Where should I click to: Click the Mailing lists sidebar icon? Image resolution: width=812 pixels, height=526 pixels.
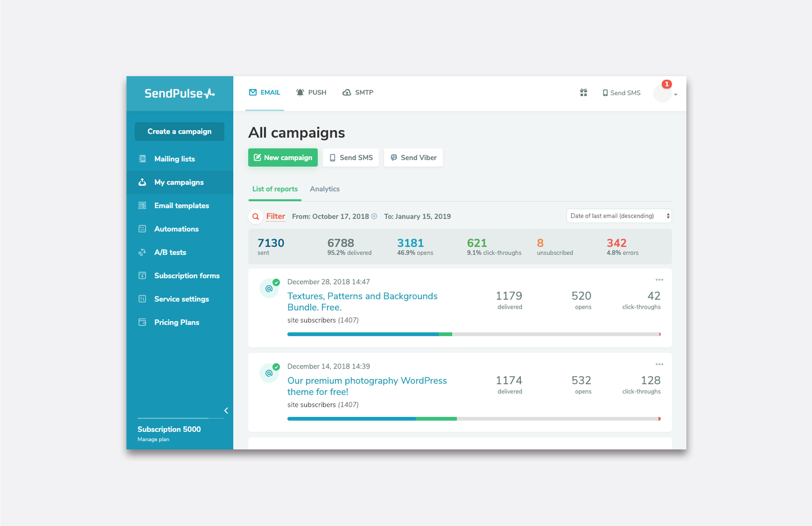[x=143, y=159]
